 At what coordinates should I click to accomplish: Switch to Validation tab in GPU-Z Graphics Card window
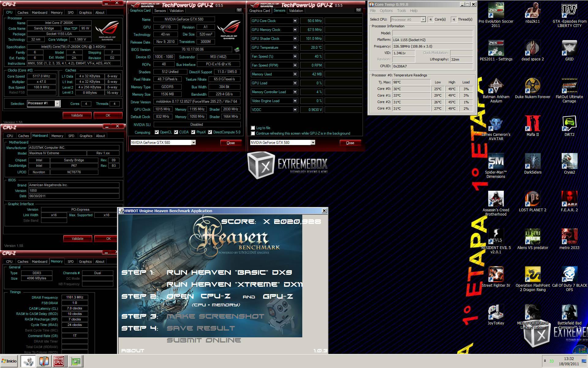pyautogui.click(x=177, y=11)
